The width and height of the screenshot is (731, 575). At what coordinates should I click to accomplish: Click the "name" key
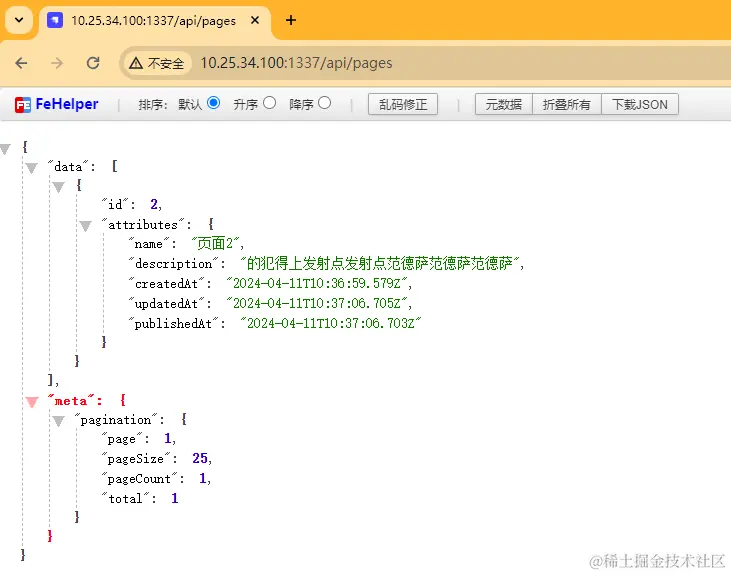[x=149, y=244]
